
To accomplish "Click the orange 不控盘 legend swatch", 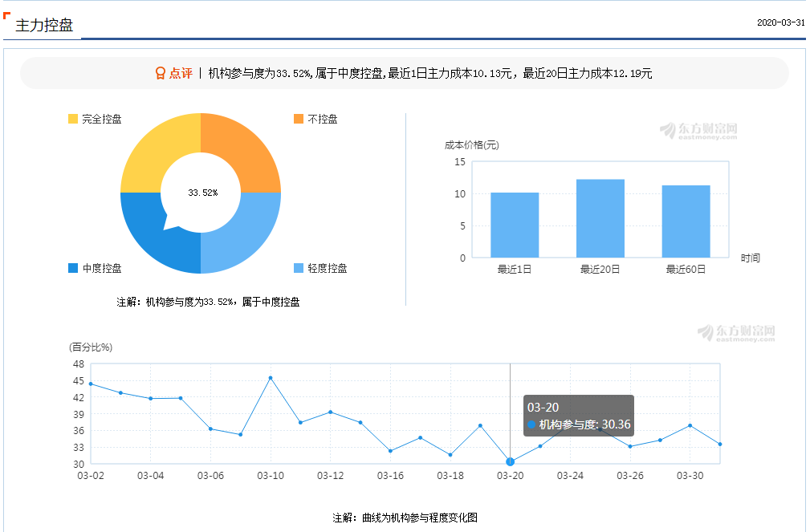I will point(299,119).
